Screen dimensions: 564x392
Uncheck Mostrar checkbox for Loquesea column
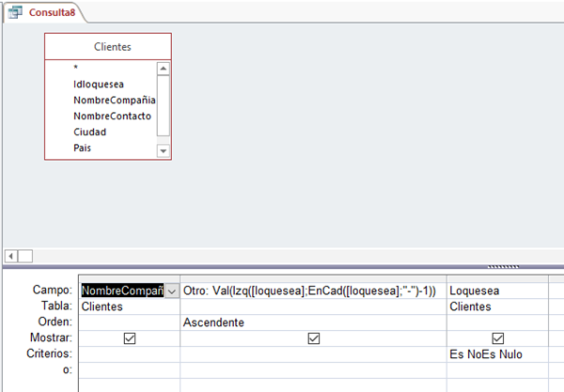(498, 338)
